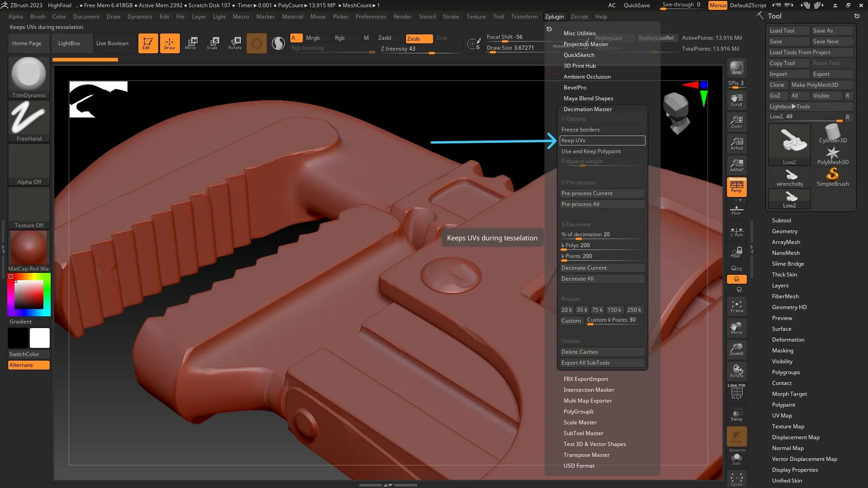Click the Local Symmetry icon

[736, 232]
